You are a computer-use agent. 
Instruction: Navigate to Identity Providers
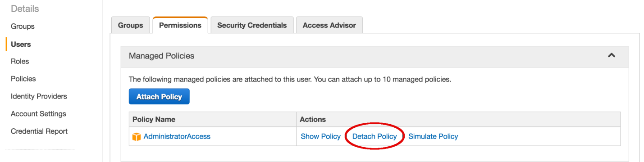point(39,96)
